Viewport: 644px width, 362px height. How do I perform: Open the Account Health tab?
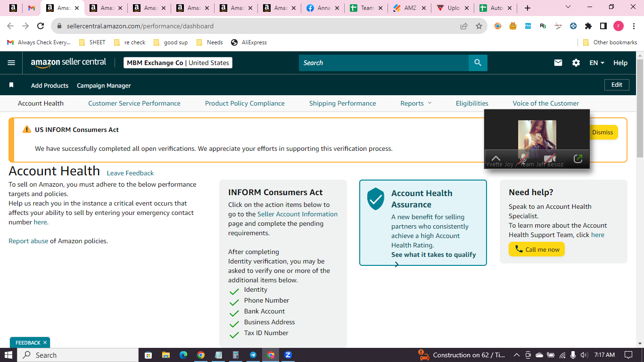pyautogui.click(x=41, y=103)
